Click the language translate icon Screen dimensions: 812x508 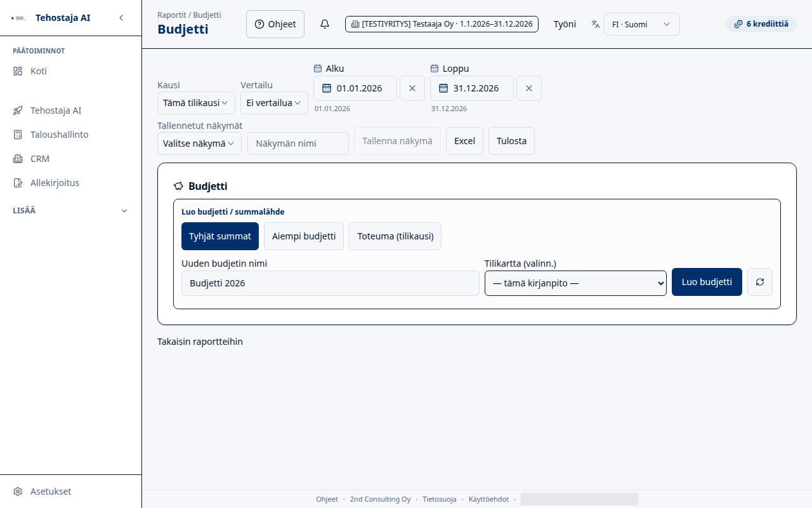(596, 24)
